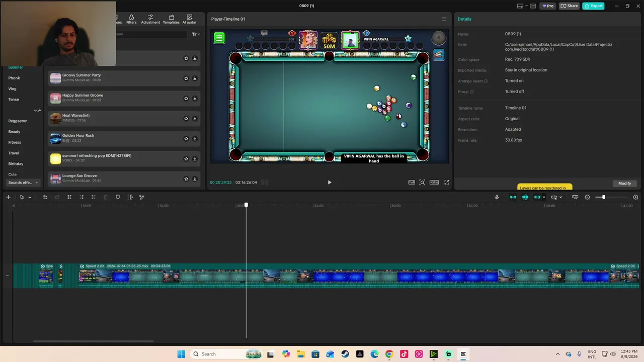Open the Templates tab
Image resolution: width=644 pixels, height=362 pixels.
tap(171, 19)
